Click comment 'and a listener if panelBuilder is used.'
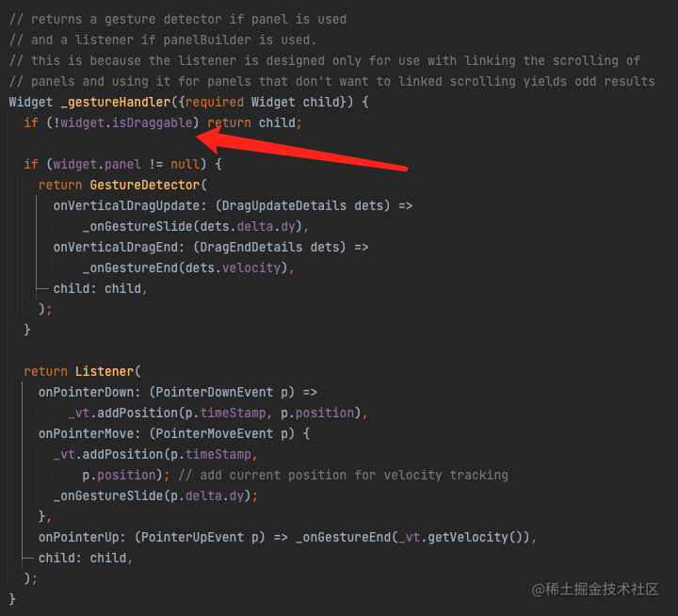 (163, 41)
